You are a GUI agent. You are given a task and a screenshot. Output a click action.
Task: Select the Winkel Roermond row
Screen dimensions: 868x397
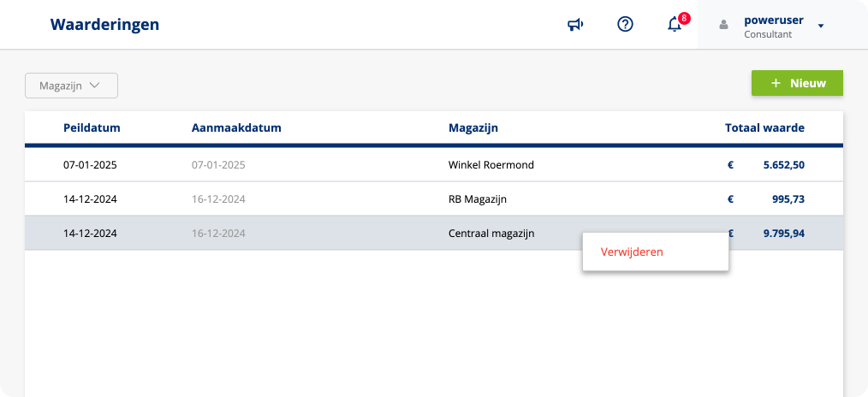[490, 165]
